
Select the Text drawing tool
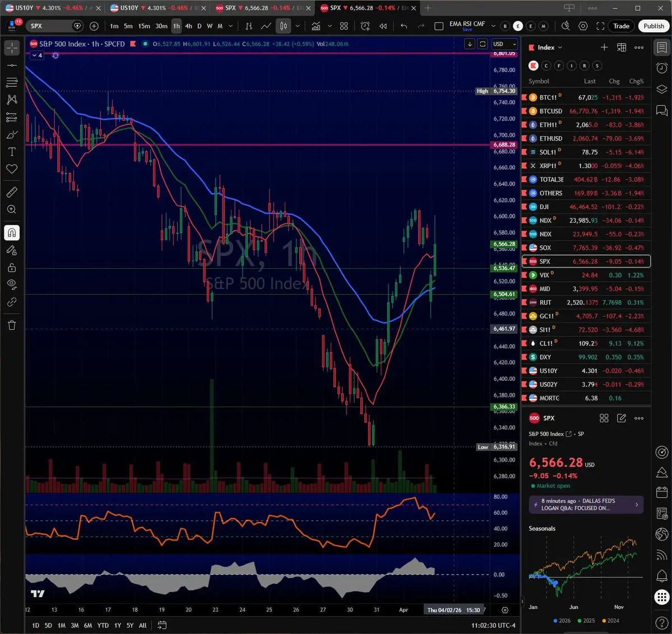pyautogui.click(x=11, y=152)
